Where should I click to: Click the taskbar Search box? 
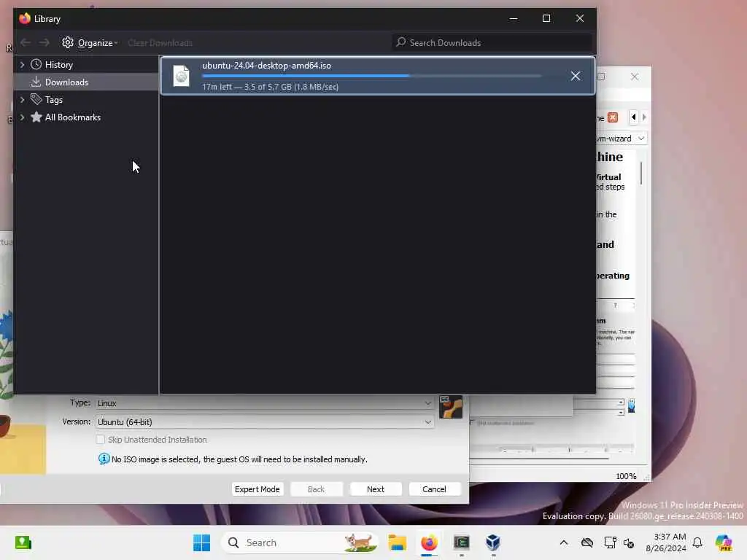coord(299,542)
